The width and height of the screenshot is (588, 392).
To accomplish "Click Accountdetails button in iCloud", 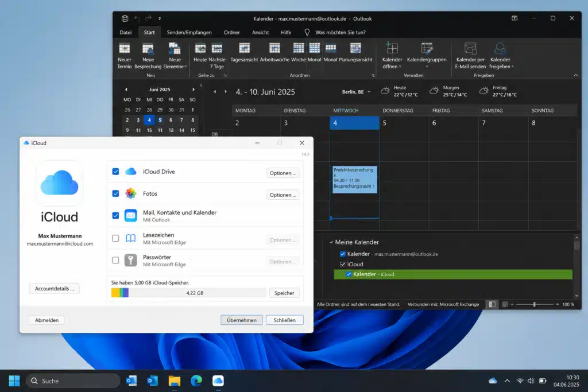I will pos(54,289).
